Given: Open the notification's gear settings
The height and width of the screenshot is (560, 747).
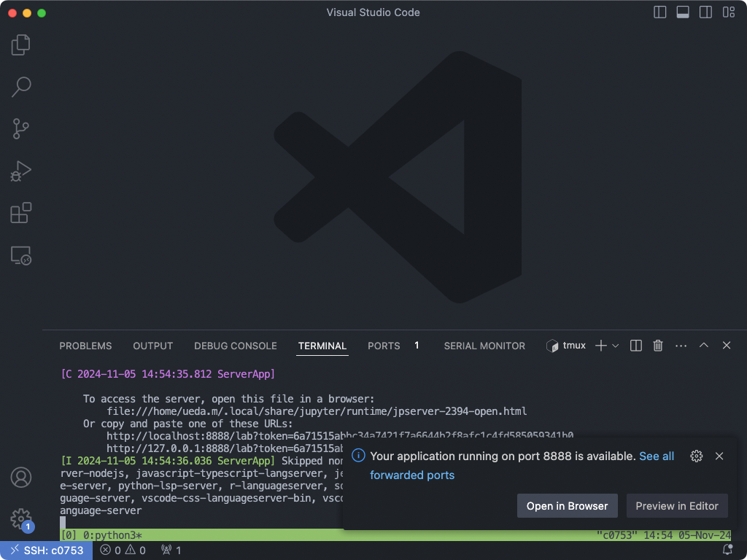Looking at the screenshot, I should coord(697,456).
